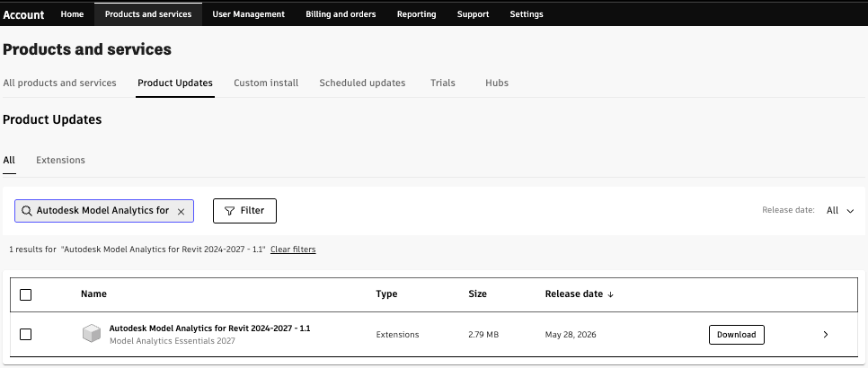Sort by the Name column header
The height and width of the screenshot is (368, 868).
pos(93,294)
